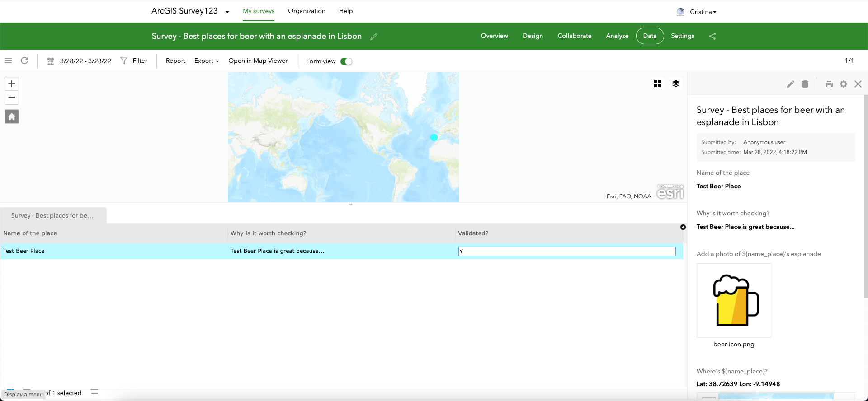Click the Report button
The width and height of the screenshot is (868, 401).
(175, 61)
